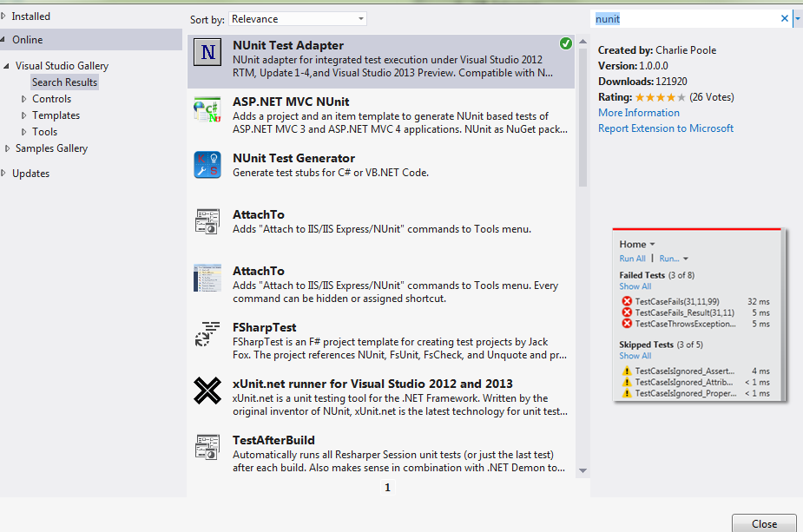Screen dimensions: 803x532
Task: Open the Sort by Relevance dropdown
Action: click(298, 19)
